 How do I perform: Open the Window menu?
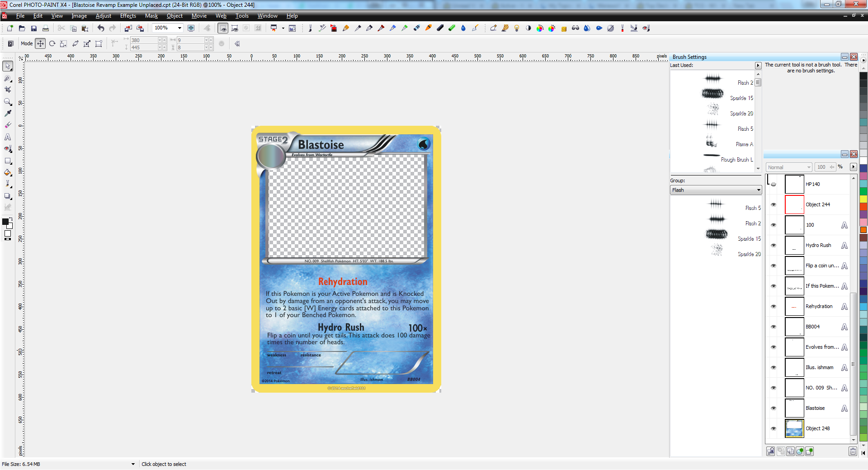tap(267, 16)
